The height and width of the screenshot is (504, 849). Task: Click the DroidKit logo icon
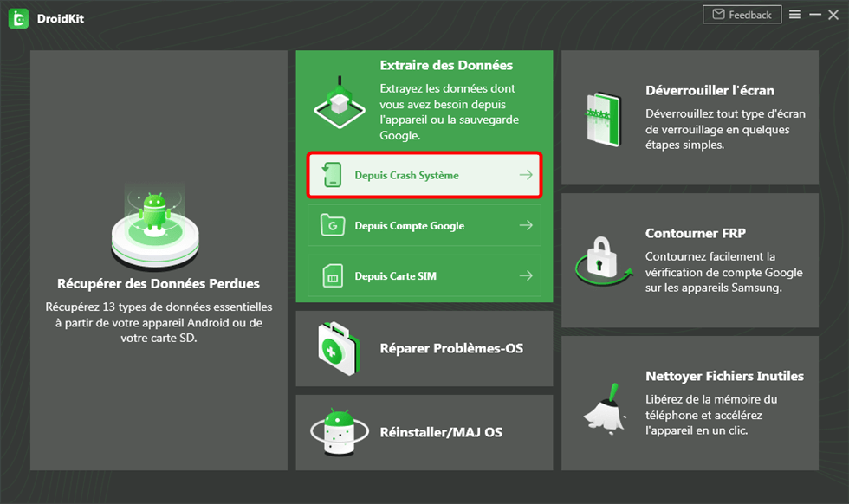18,18
